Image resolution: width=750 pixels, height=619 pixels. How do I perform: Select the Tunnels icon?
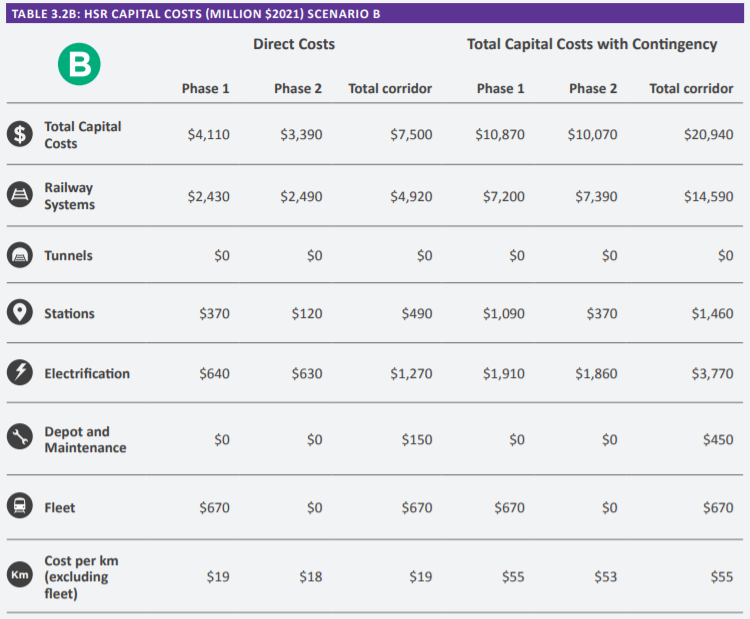tap(20, 256)
